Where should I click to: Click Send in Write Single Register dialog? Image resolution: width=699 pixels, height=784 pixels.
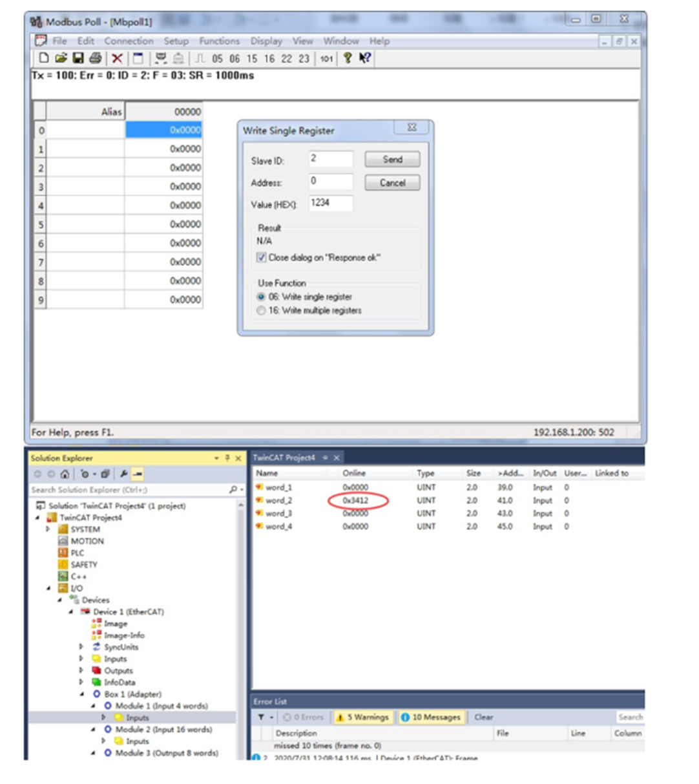[x=392, y=159]
